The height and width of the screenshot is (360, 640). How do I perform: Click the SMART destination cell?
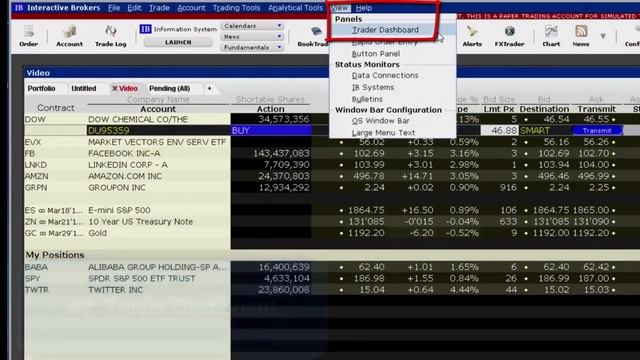[544, 131]
